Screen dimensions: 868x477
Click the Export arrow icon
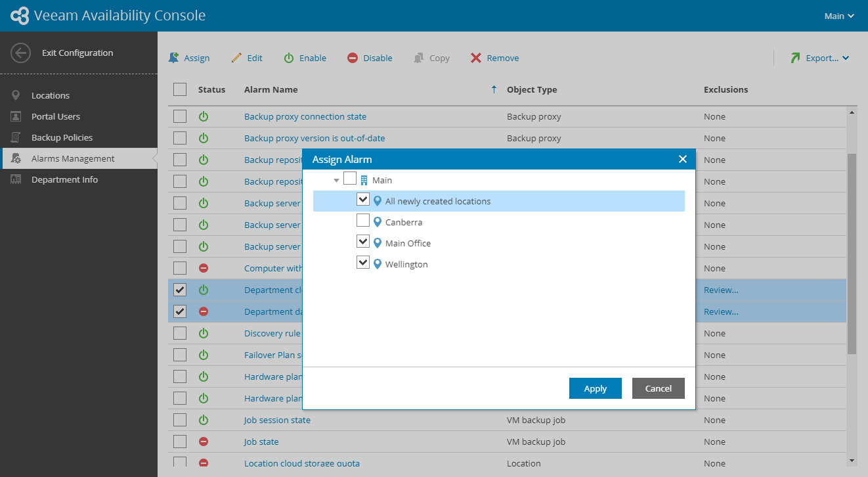(795, 58)
